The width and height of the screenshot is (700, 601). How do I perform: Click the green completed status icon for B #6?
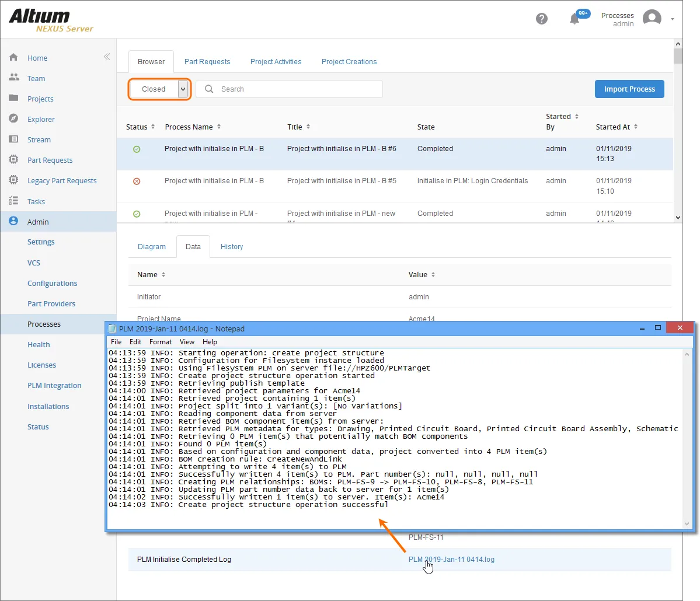click(x=137, y=149)
